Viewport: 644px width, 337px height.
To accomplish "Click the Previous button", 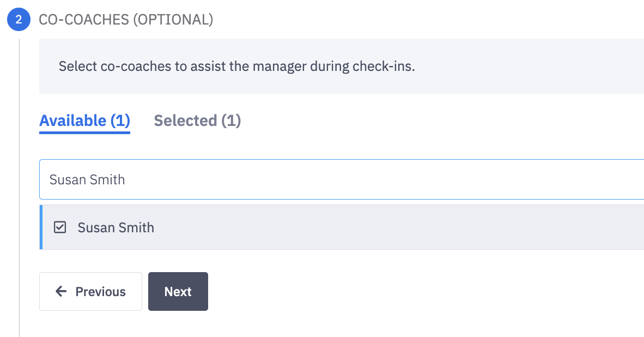I will coord(90,291).
